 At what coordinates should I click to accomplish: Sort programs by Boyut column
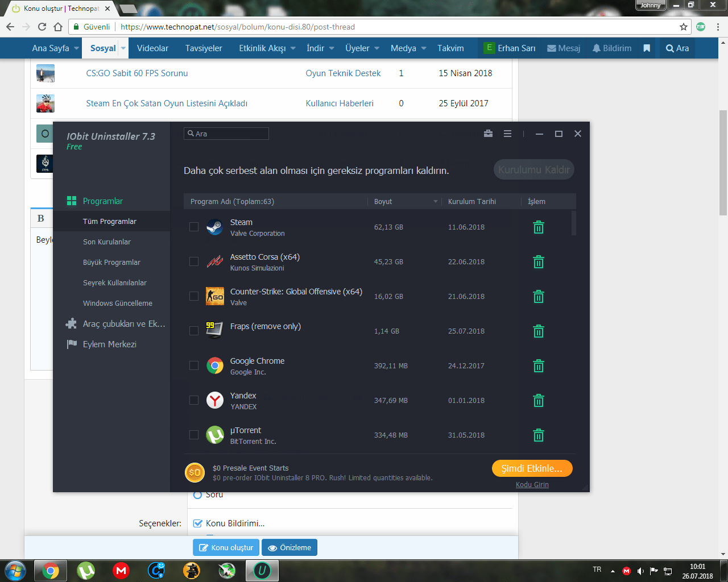tap(405, 202)
